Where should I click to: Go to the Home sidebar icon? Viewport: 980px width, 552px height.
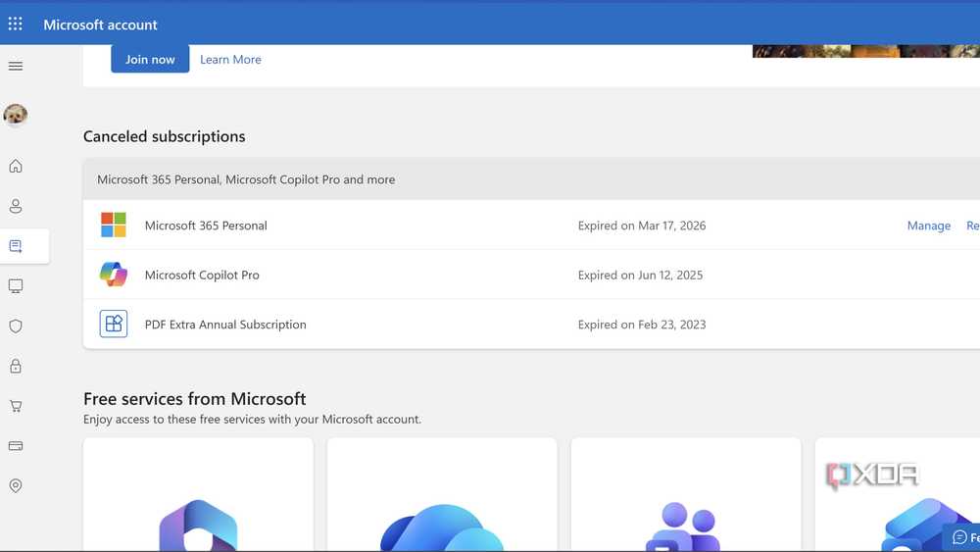click(16, 166)
